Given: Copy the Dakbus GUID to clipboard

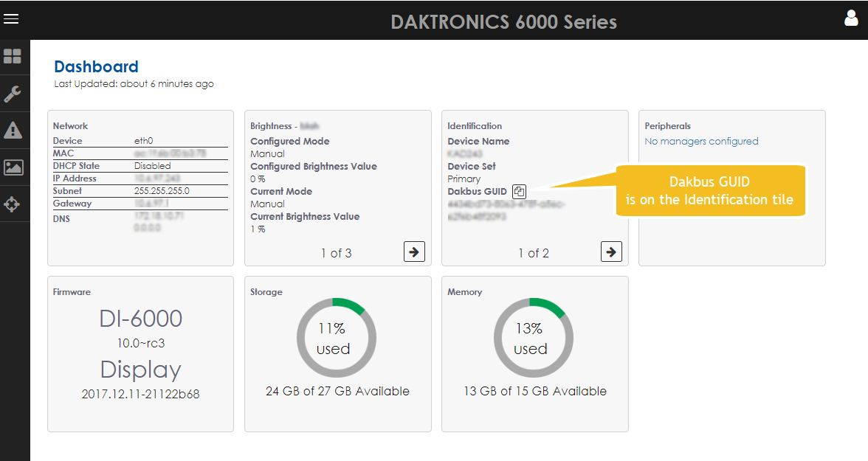Looking at the screenshot, I should pyautogui.click(x=519, y=192).
